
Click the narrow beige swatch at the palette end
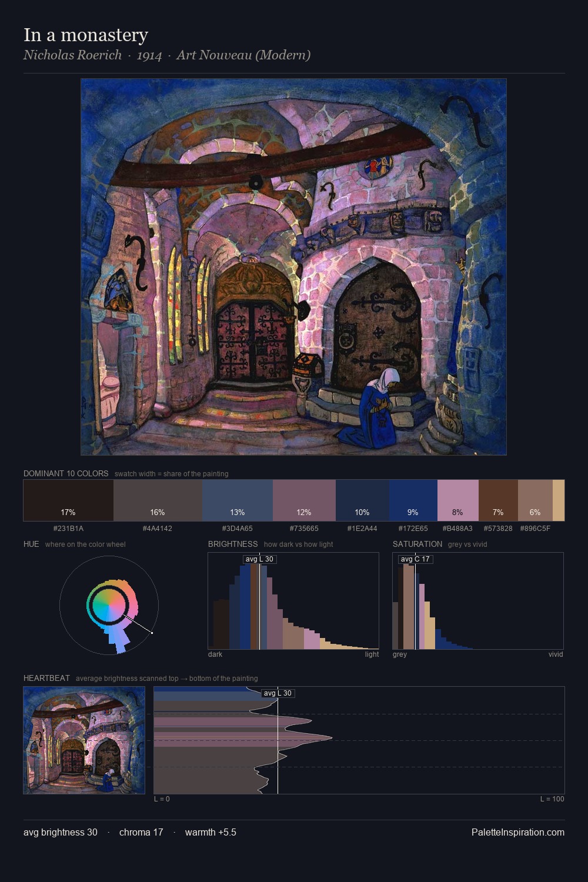[559, 500]
